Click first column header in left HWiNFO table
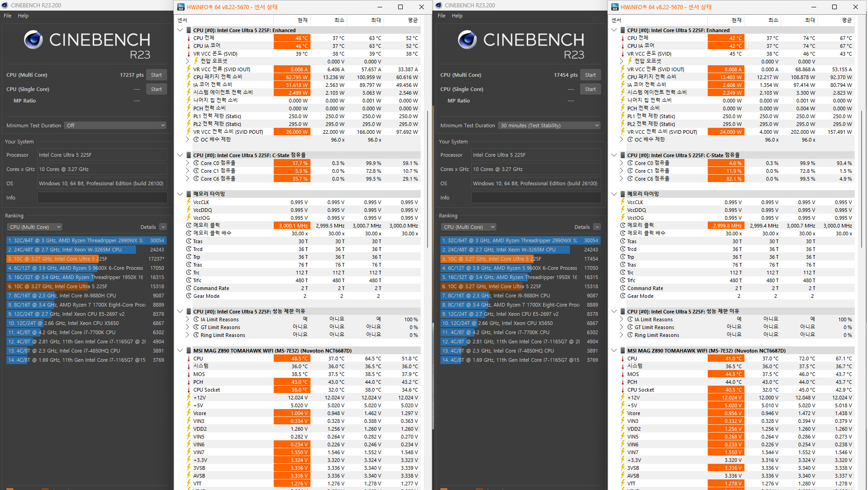Screen dimensions: 868x490 point(225,20)
